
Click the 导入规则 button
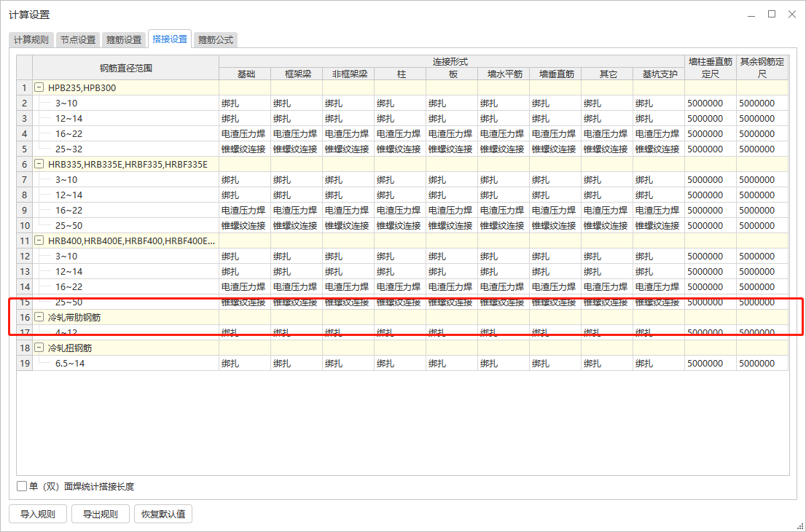[x=37, y=514]
